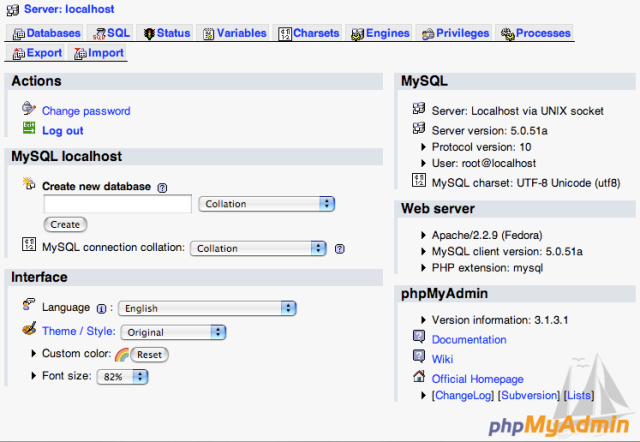The height and width of the screenshot is (442, 640).
Task: Click the SQL tab icon
Action: click(x=99, y=34)
